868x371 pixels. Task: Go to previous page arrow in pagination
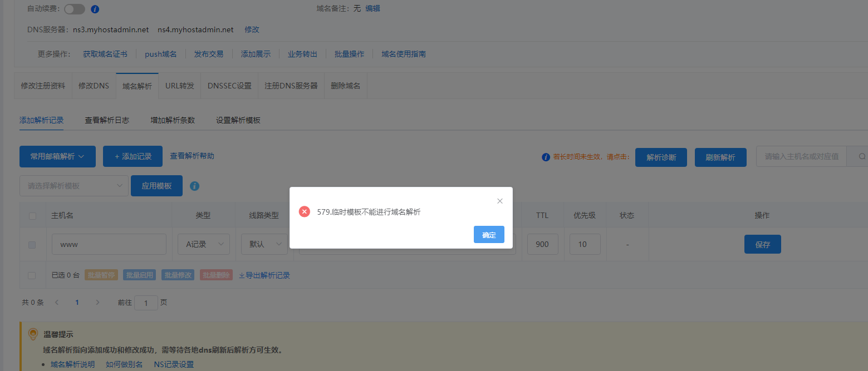[x=56, y=303]
